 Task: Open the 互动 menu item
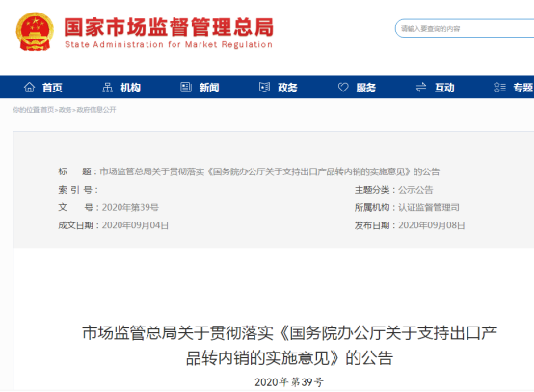pyautogui.click(x=444, y=88)
